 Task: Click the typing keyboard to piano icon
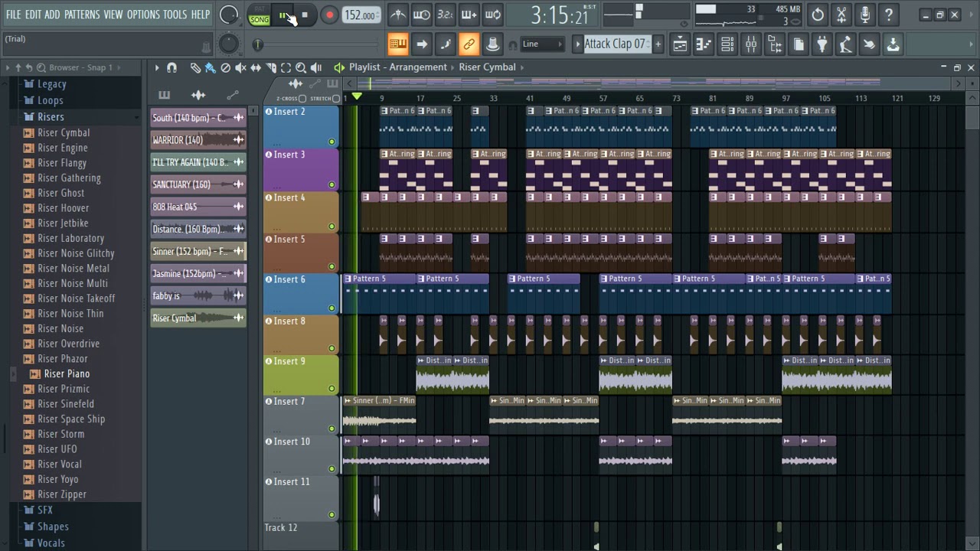(397, 44)
